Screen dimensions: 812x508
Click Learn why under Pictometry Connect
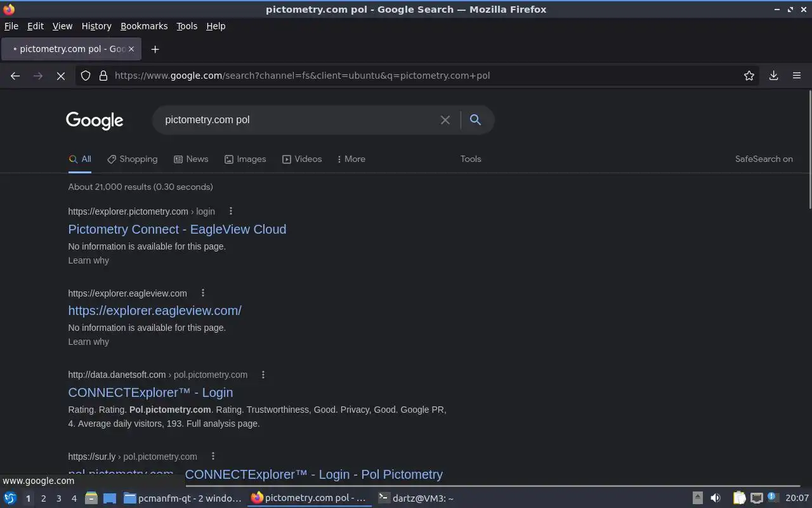pyautogui.click(x=88, y=260)
